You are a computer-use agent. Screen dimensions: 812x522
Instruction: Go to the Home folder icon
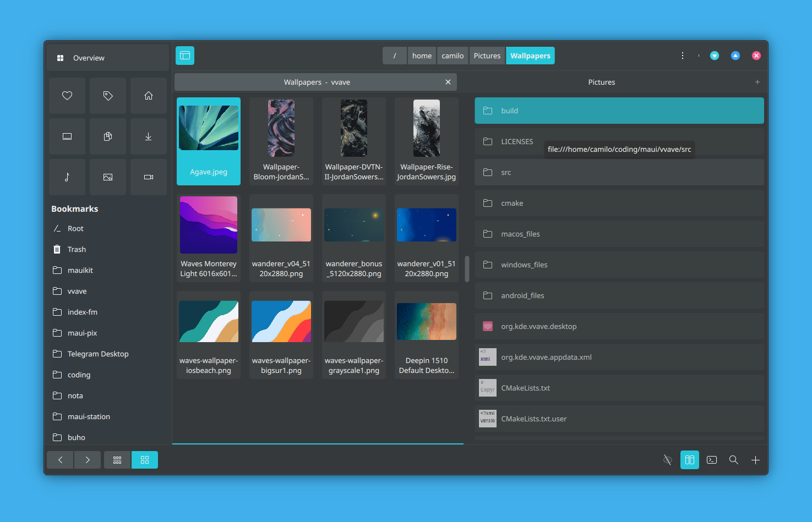point(149,96)
